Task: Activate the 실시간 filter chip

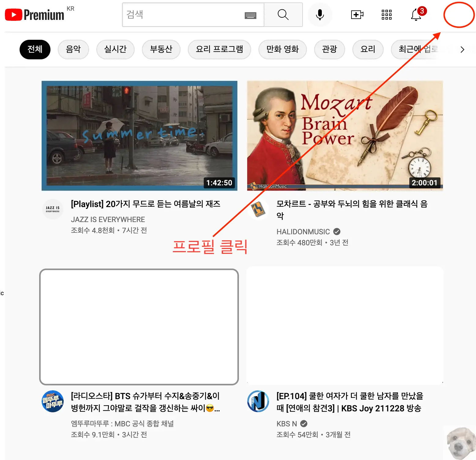Action: point(115,49)
